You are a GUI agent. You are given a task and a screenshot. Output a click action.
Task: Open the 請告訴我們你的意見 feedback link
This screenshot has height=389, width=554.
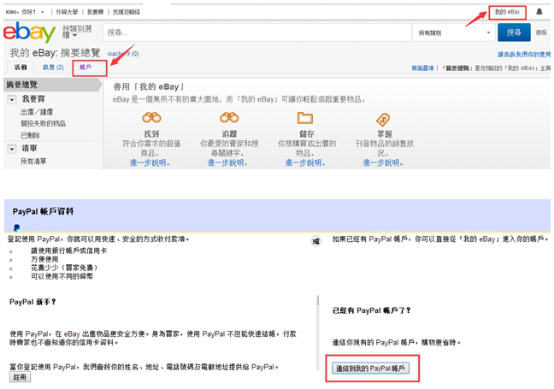pos(524,54)
